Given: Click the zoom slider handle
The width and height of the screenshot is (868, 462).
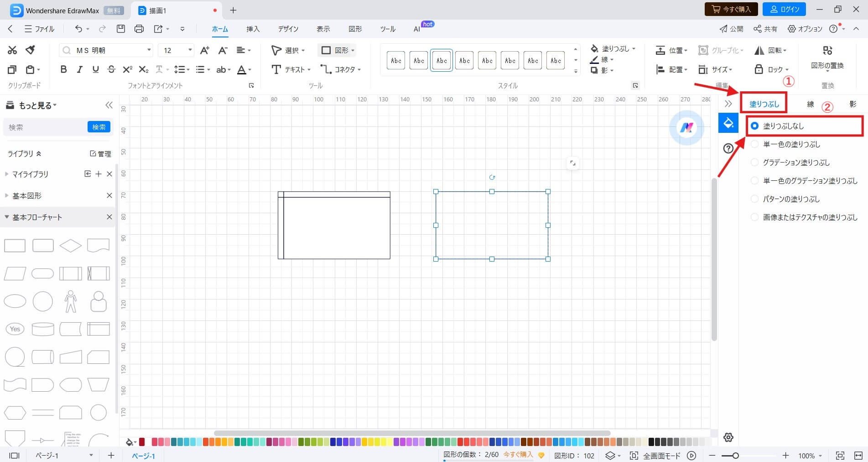Looking at the screenshot, I should point(735,456).
